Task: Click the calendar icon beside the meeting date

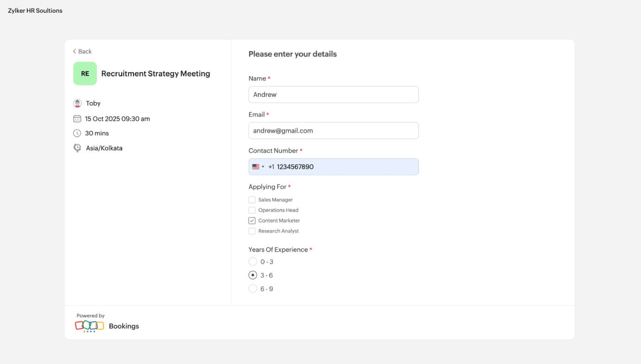Action: pyautogui.click(x=77, y=118)
